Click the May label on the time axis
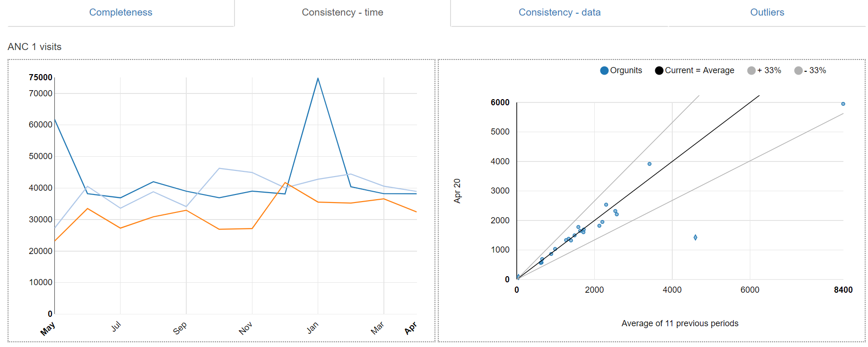 click(x=48, y=329)
